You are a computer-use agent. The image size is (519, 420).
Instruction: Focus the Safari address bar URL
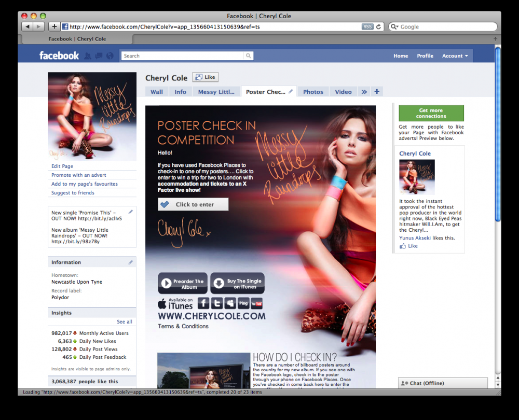pos(212,27)
